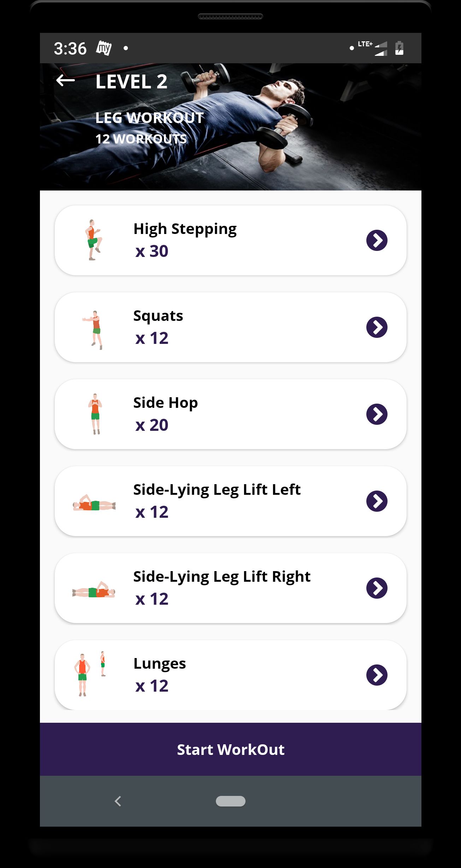This screenshot has height=868, width=461.
Task: Select the Side Hop figure thumbnail
Action: coord(95,414)
